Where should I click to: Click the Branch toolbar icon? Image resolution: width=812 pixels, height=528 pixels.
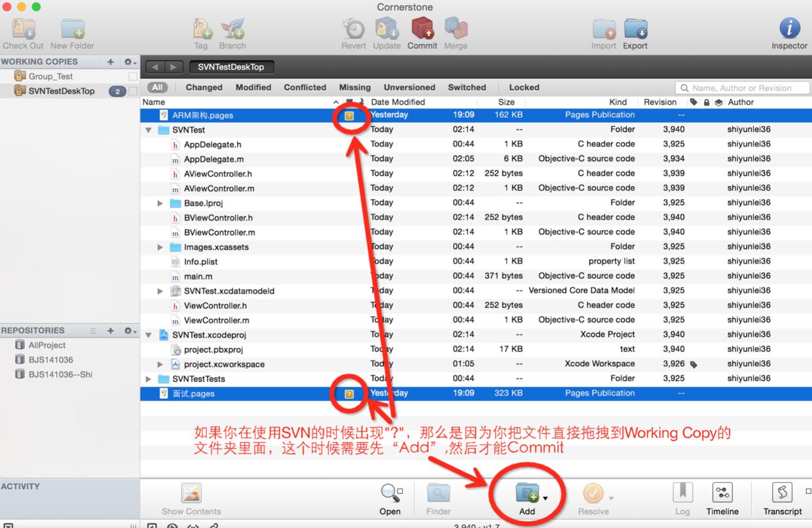(232, 30)
